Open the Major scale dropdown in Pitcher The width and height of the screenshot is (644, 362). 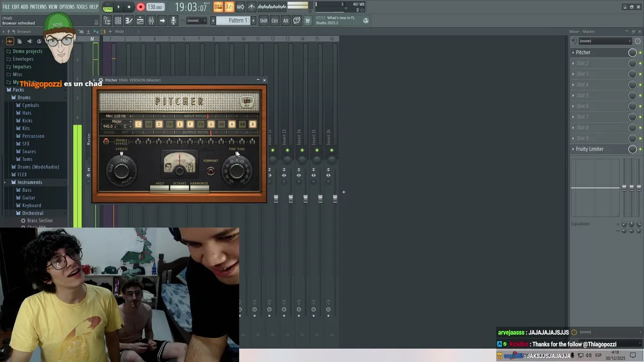117,121
